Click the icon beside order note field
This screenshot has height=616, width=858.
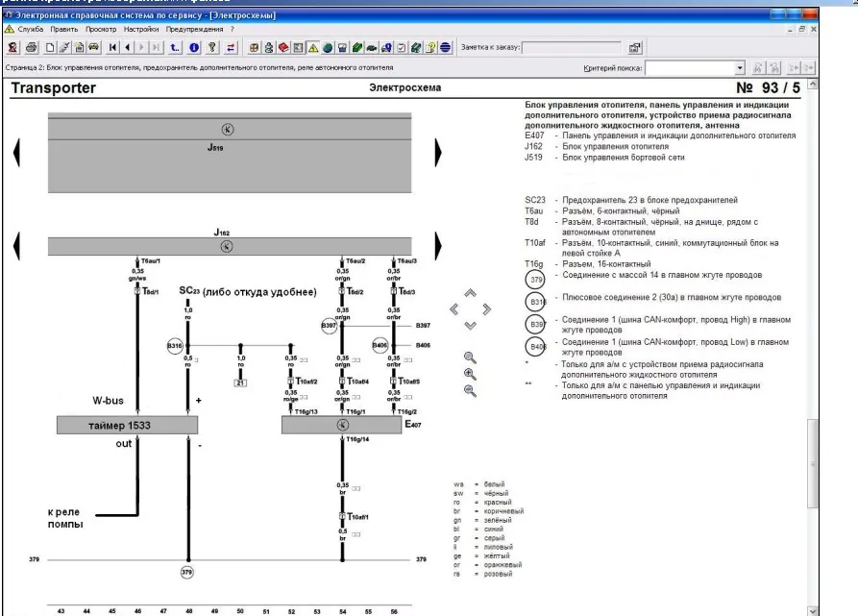click(635, 48)
